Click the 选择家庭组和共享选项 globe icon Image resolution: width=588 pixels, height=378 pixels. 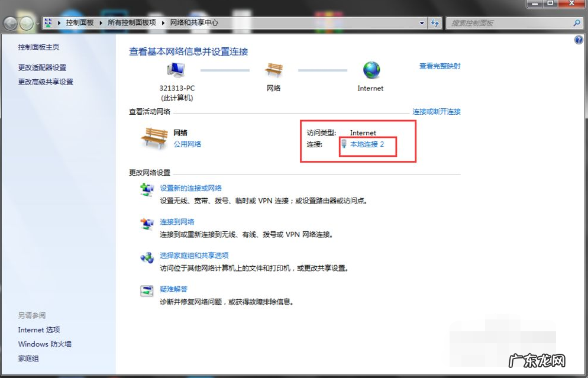click(147, 257)
